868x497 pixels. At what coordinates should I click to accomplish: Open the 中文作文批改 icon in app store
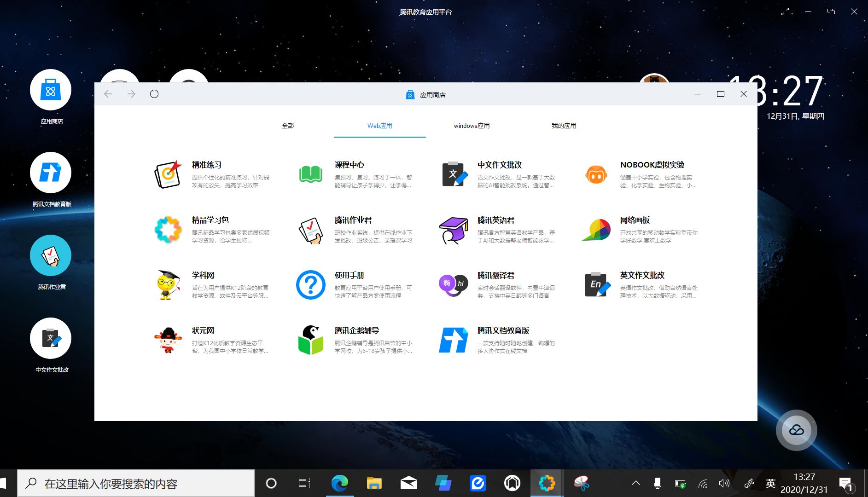454,174
